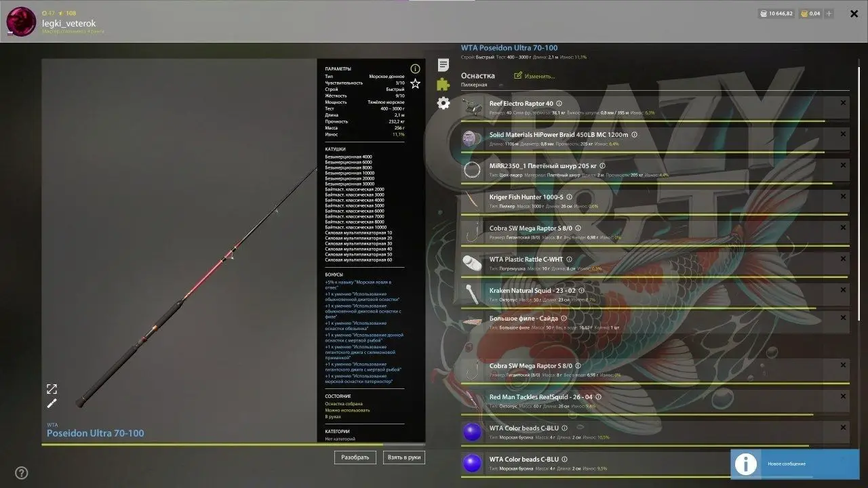Remove Большое филе - Сайда bait

point(843,317)
